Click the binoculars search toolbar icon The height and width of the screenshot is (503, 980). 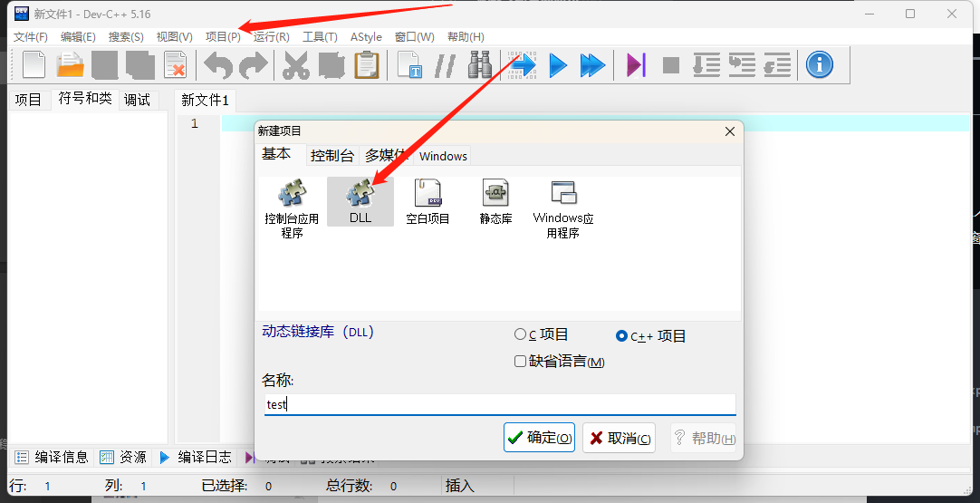point(479,65)
